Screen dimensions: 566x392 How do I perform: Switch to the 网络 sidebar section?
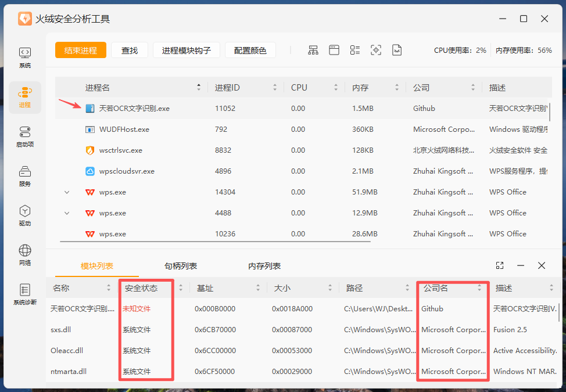[25, 255]
